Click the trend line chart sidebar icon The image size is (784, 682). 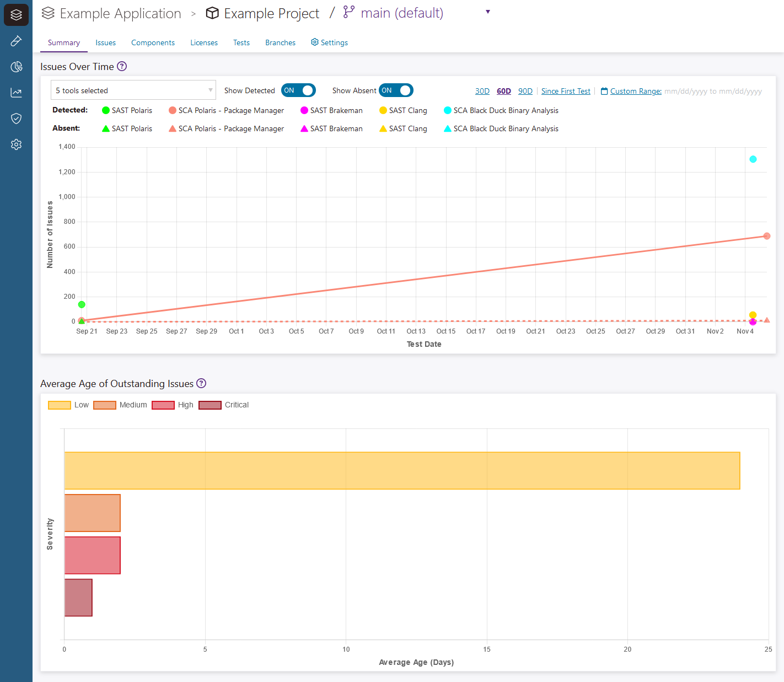click(16, 93)
